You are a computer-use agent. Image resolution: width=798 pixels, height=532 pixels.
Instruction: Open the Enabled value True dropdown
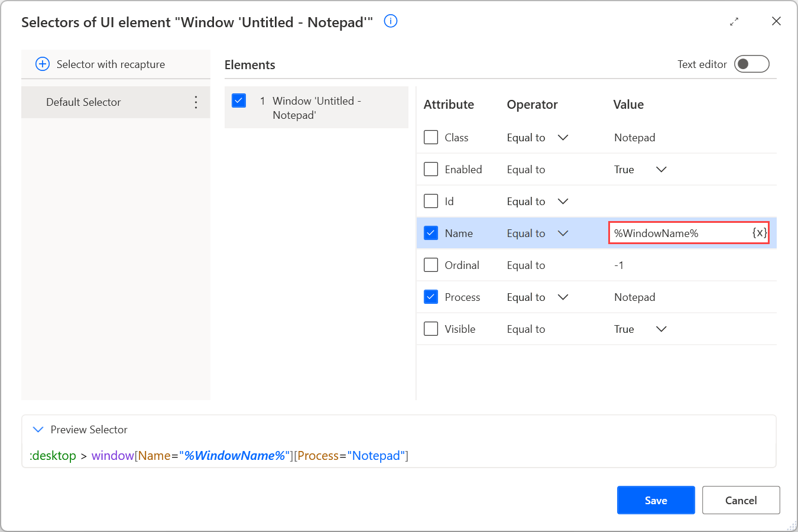click(x=661, y=169)
